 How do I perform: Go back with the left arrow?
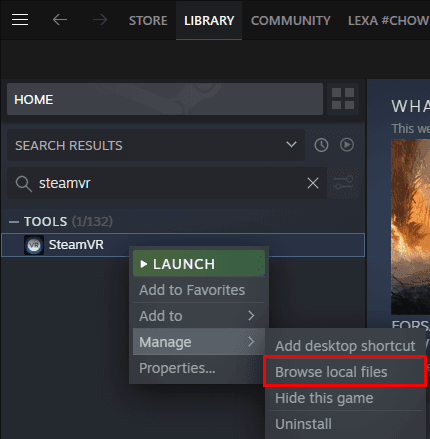(60, 20)
